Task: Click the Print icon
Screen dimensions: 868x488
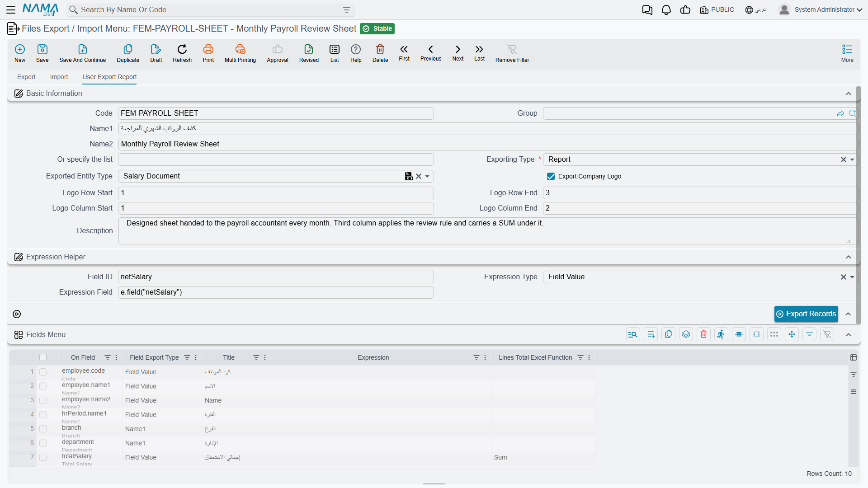Action: 208,49
